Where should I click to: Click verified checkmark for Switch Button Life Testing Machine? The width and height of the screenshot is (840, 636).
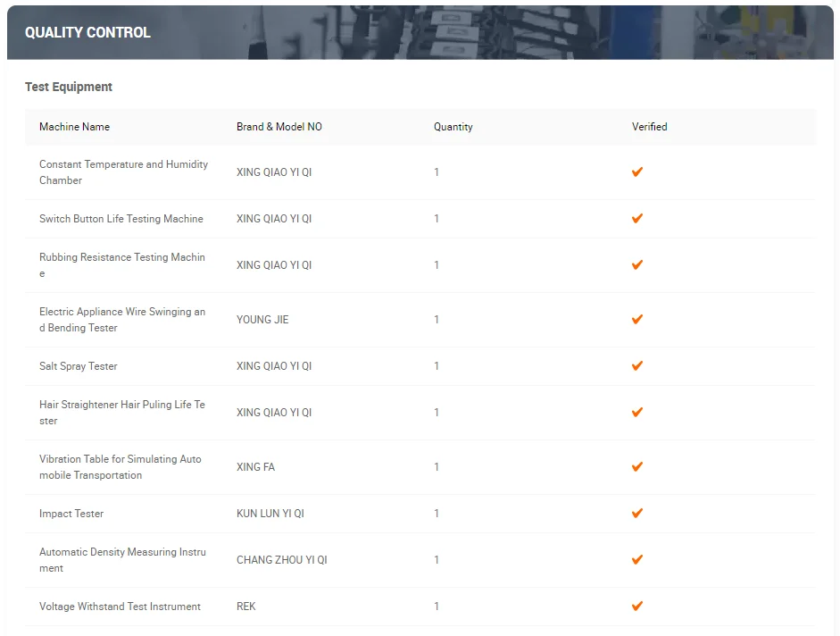[x=637, y=218]
